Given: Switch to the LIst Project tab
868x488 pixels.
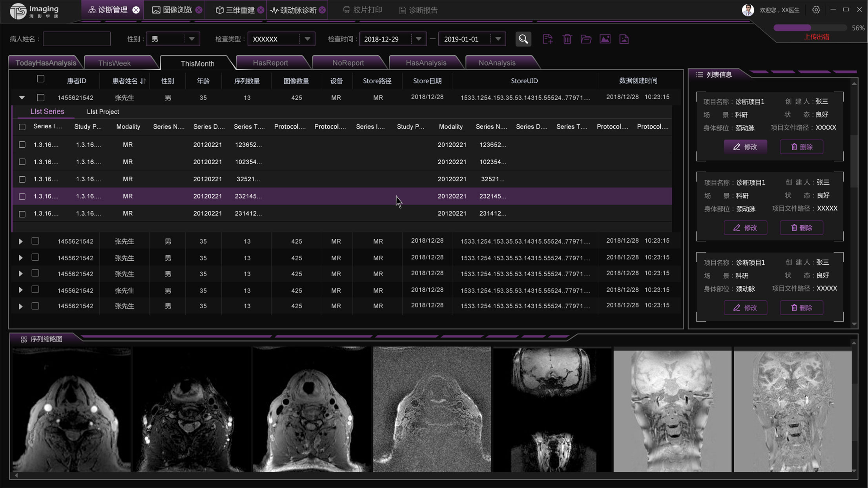Looking at the screenshot, I should point(103,112).
